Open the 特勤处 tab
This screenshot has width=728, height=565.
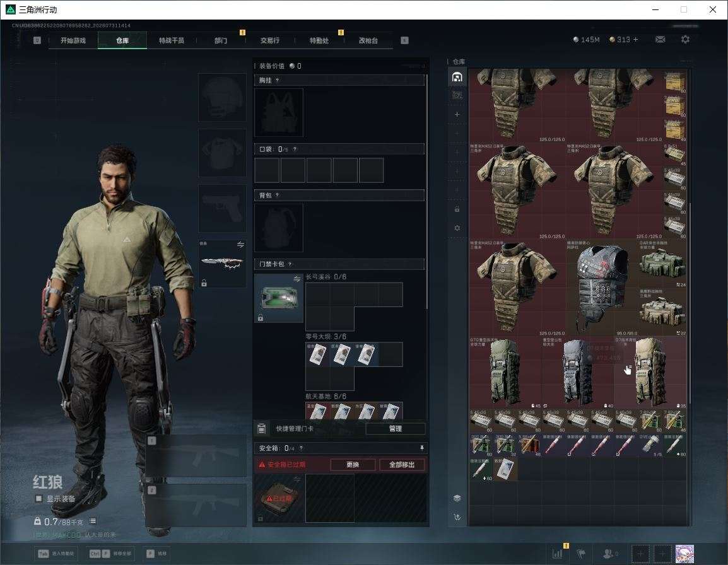coord(319,40)
